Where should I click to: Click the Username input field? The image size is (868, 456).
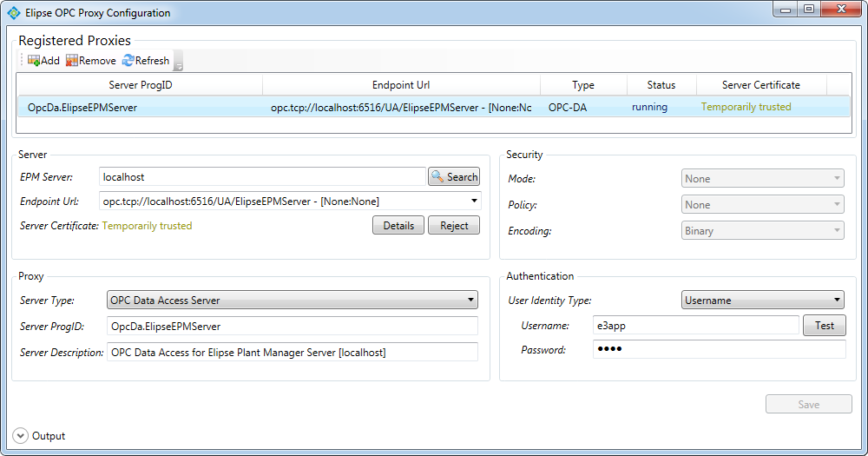(x=694, y=326)
